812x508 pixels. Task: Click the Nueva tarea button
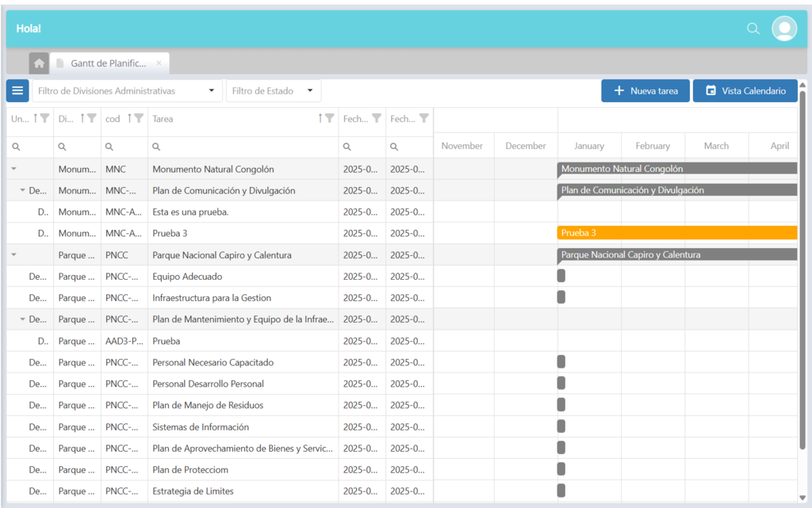[645, 91]
